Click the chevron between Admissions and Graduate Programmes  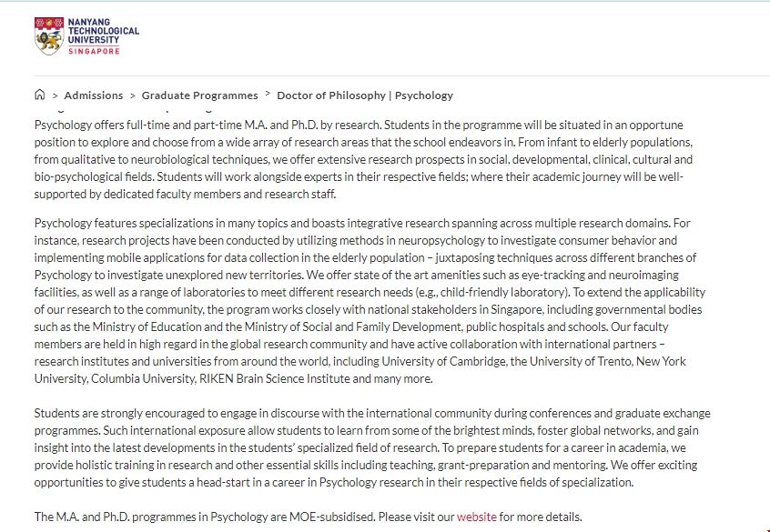pos(132,95)
